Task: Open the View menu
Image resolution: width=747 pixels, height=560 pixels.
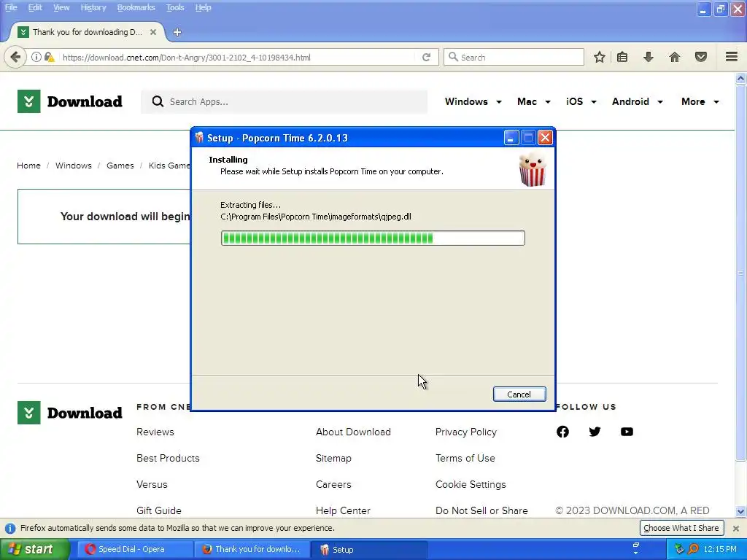Action: pos(61,7)
